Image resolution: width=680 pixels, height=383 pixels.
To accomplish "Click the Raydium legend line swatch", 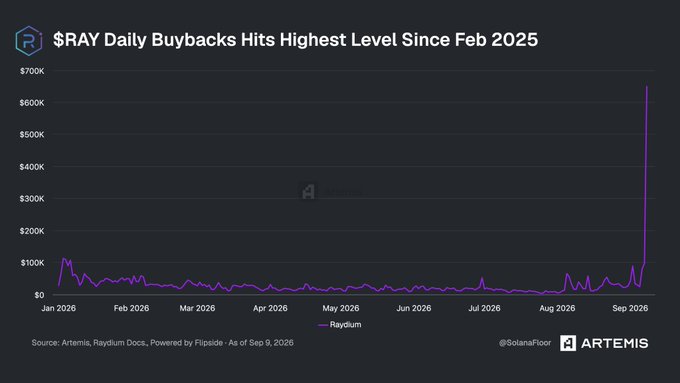I will 323,325.
